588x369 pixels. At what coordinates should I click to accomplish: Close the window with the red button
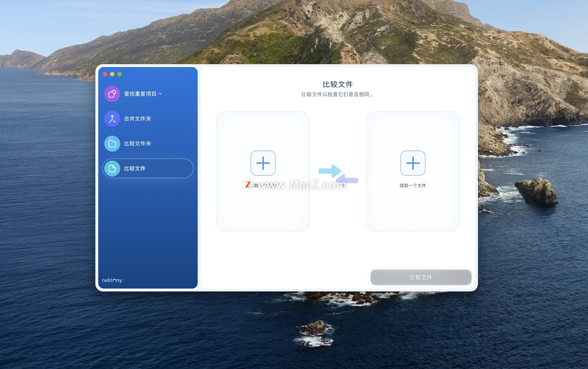105,74
